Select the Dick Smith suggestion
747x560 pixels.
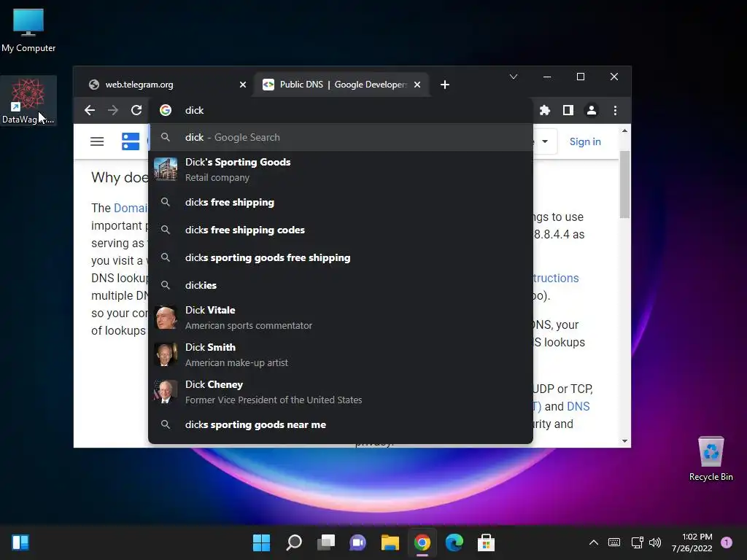341,355
